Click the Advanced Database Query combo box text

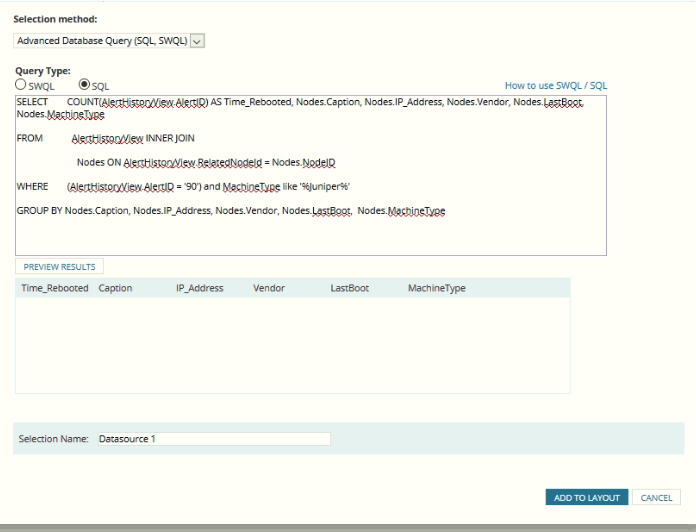pos(102,41)
